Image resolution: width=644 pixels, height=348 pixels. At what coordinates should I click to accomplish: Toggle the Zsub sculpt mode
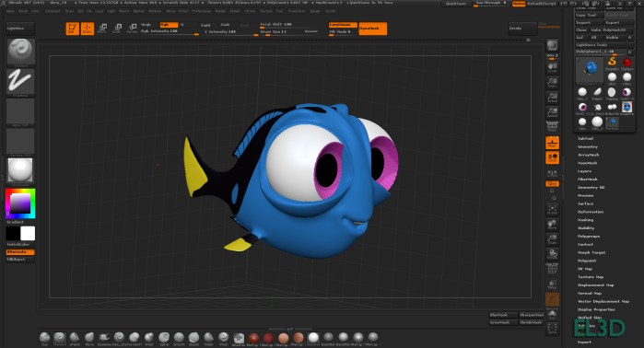point(225,25)
